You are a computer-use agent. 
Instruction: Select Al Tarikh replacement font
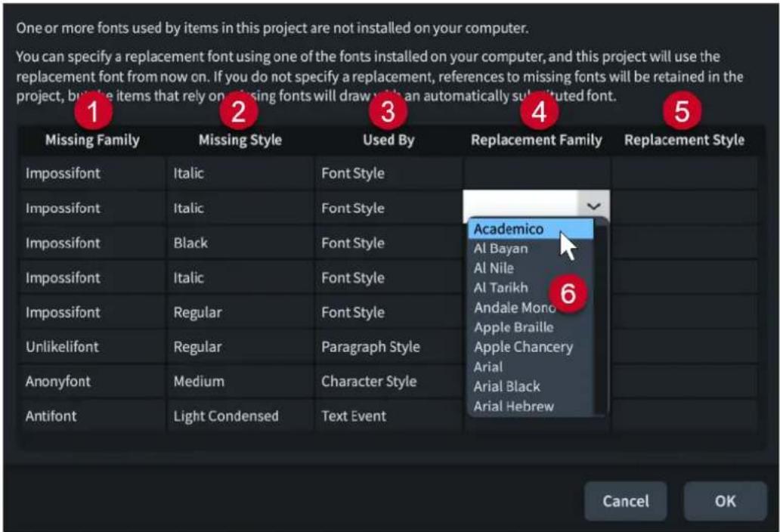point(531,288)
